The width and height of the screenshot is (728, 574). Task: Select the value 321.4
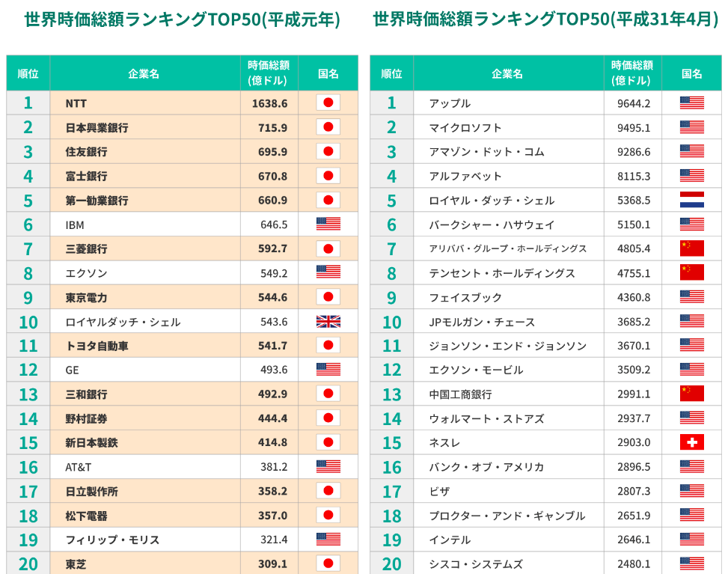tap(274, 540)
